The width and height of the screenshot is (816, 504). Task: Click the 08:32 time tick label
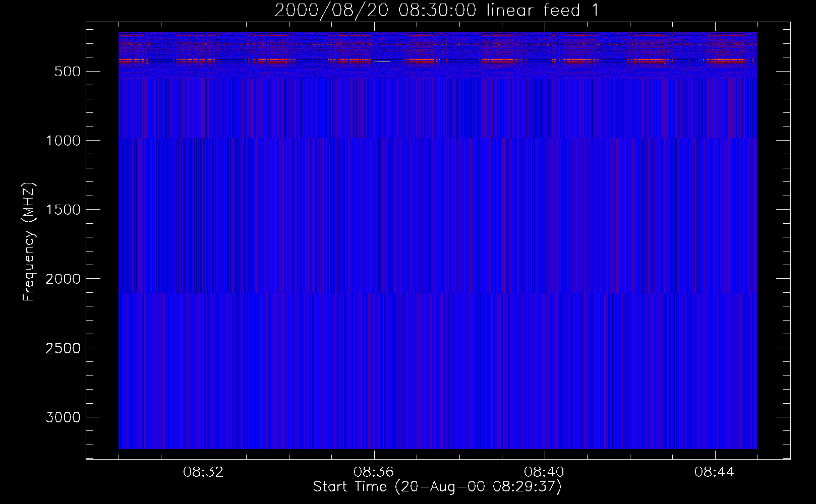tap(203, 472)
